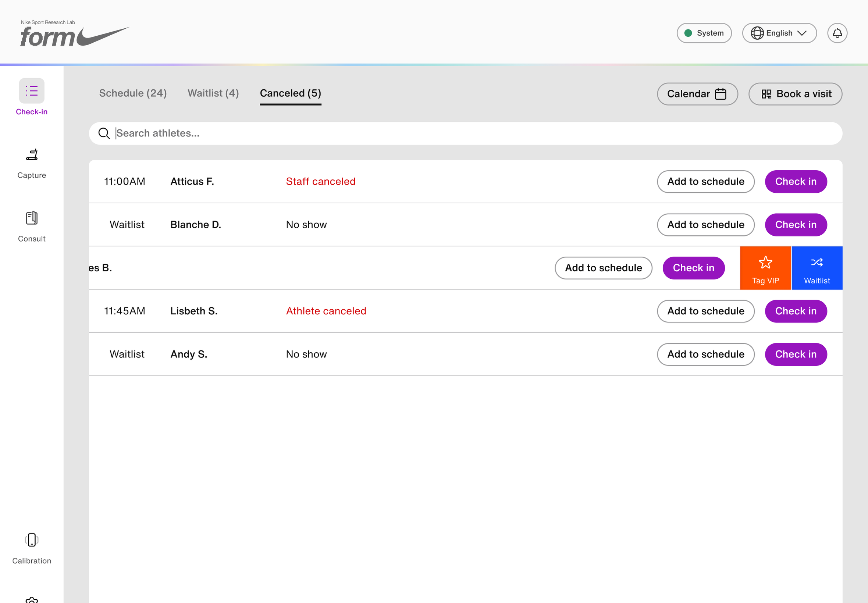Click Book a visit button
Image resolution: width=868 pixels, height=603 pixels.
[x=795, y=94]
